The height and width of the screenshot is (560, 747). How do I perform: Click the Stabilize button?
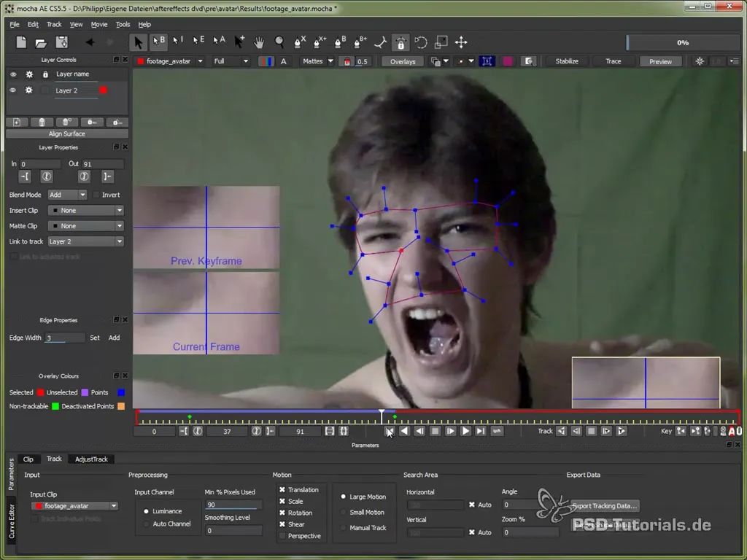(x=566, y=61)
